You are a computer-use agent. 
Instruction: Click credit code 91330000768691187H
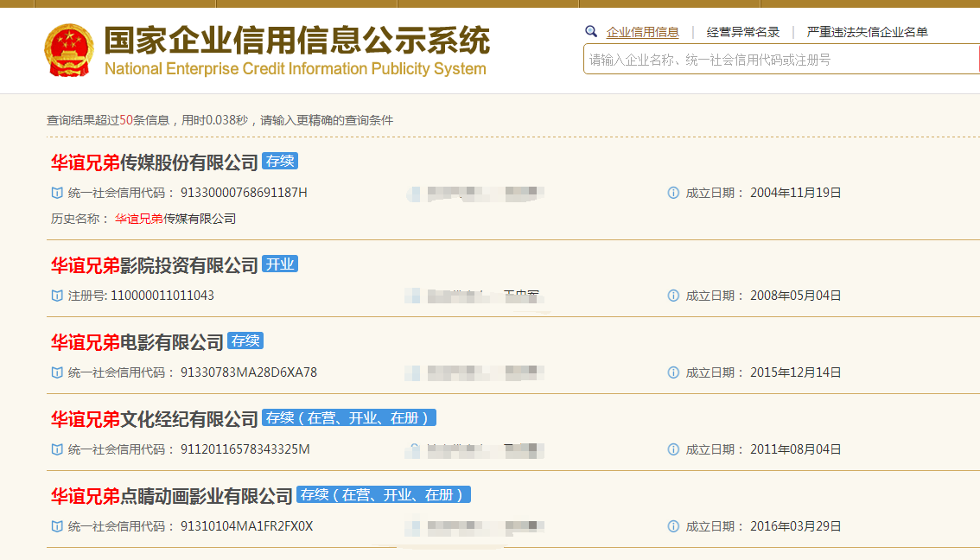[244, 193]
